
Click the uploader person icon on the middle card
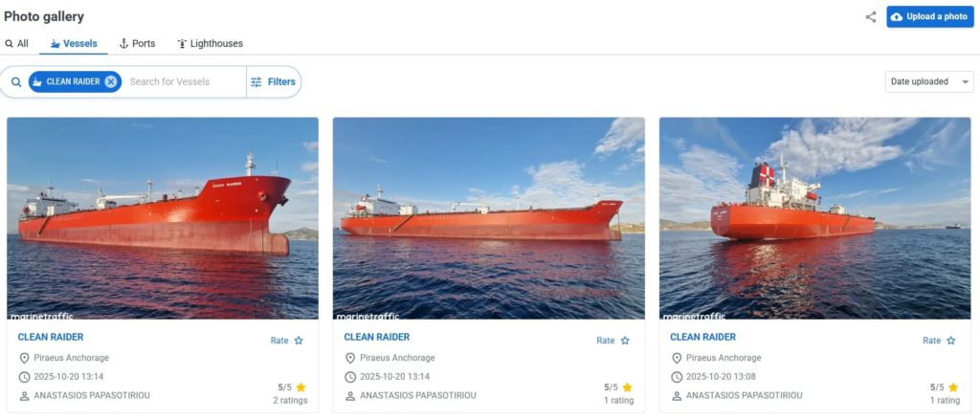coord(350,396)
